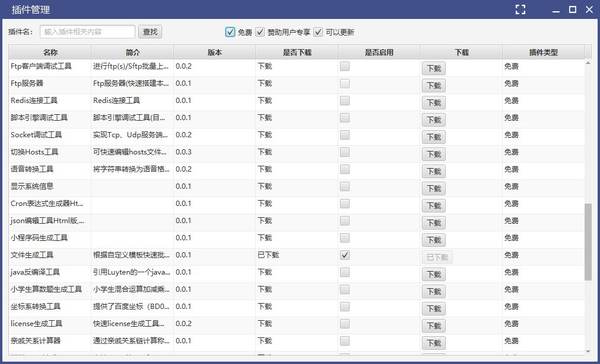Click the 插件类型 column header
Image resolution: width=600 pixels, height=364 pixels.
[544, 52]
